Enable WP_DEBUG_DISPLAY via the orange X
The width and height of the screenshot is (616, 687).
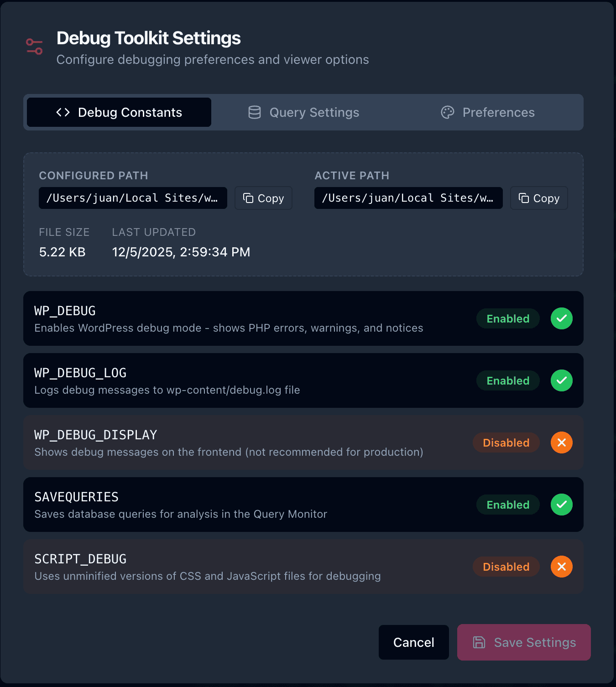click(x=562, y=442)
